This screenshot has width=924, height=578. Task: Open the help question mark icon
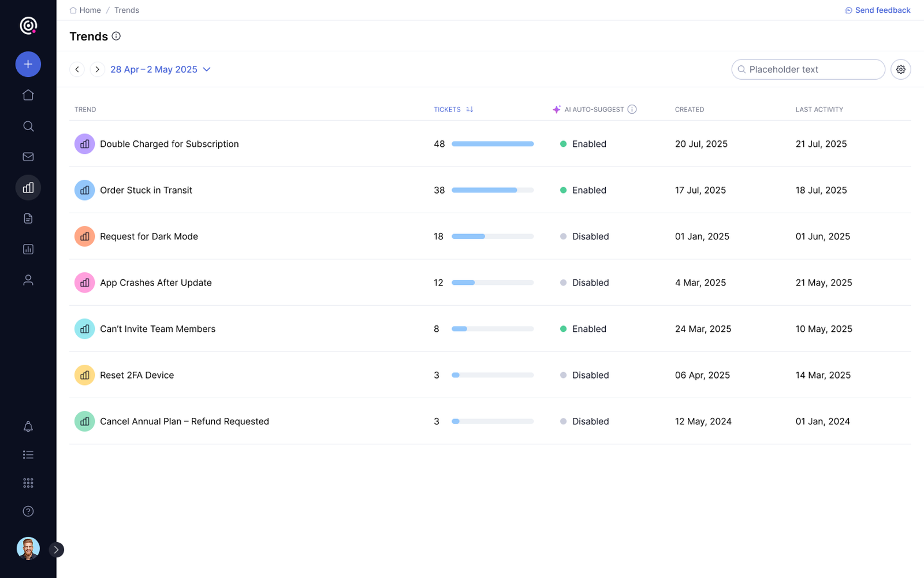click(28, 511)
